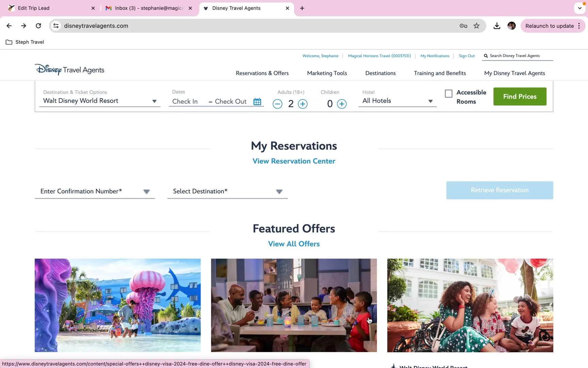Open Training and Benefits menu
The height and width of the screenshot is (368, 588).
[440, 73]
